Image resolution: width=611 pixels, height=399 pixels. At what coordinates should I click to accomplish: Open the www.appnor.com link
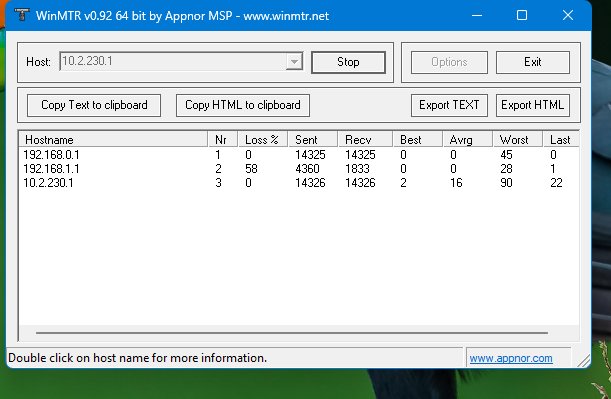coord(511,358)
